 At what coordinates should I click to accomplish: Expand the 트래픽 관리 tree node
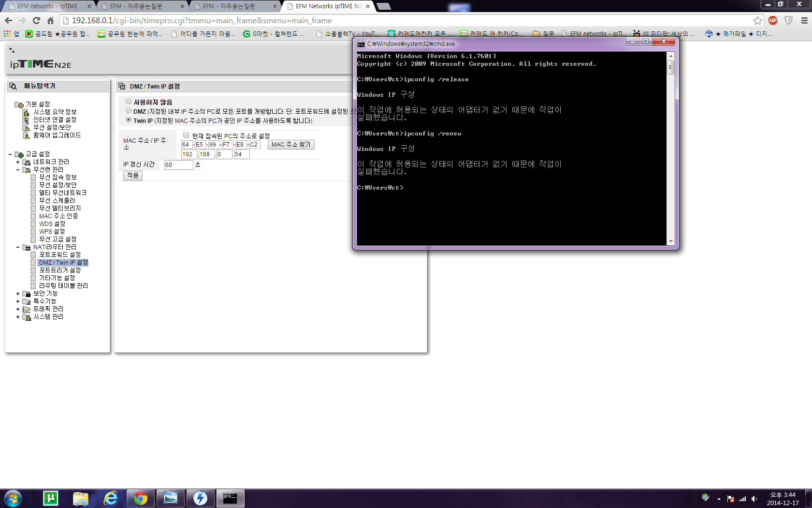(18, 309)
